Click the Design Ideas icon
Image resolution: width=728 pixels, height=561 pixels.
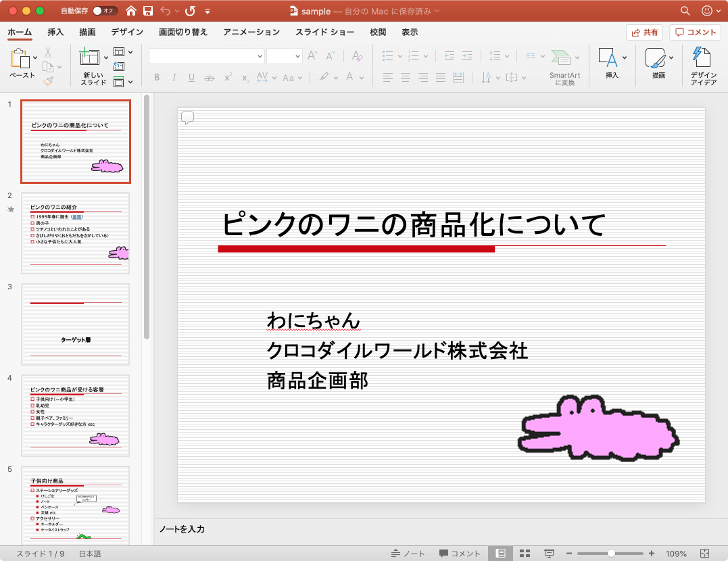click(703, 58)
